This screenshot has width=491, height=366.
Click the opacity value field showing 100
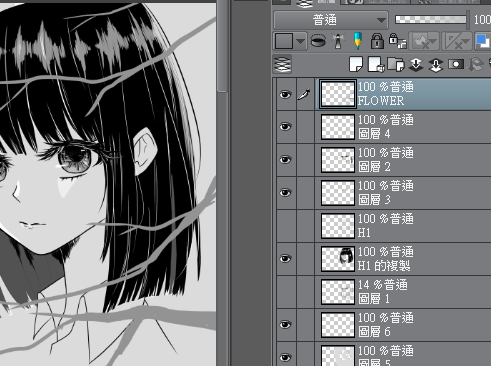click(482, 20)
